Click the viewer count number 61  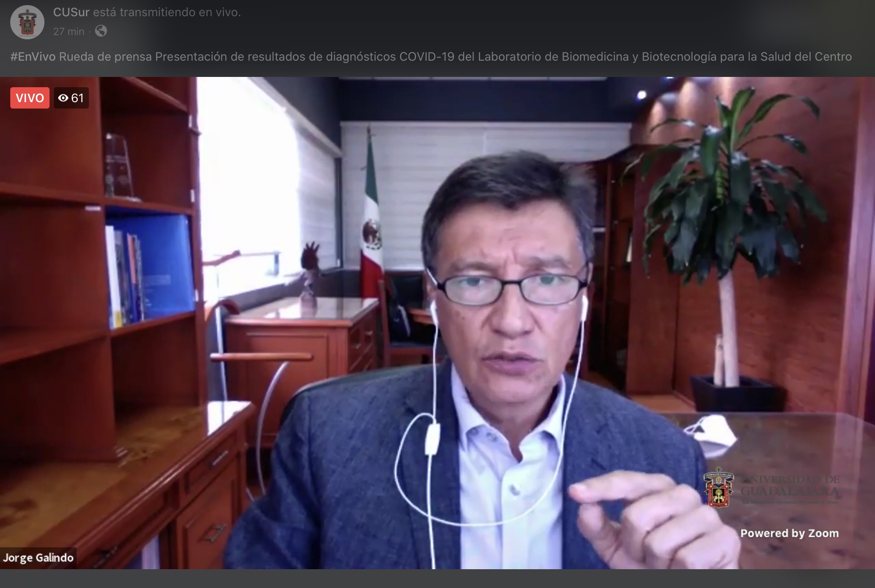(77, 98)
